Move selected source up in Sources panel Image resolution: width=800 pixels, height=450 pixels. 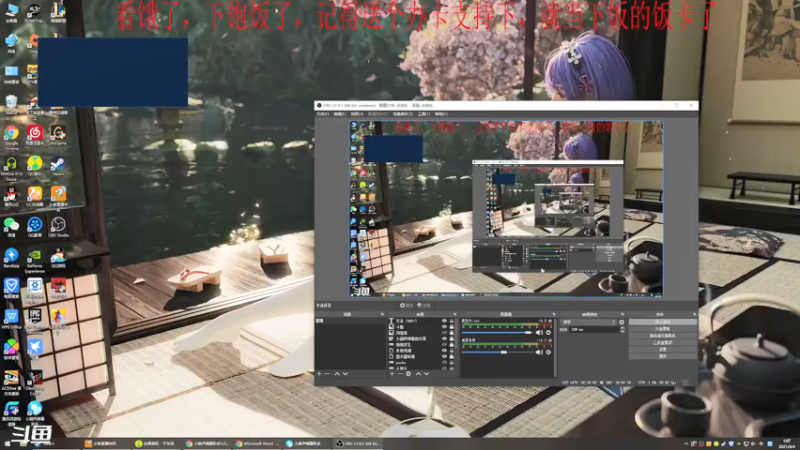tap(418, 374)
